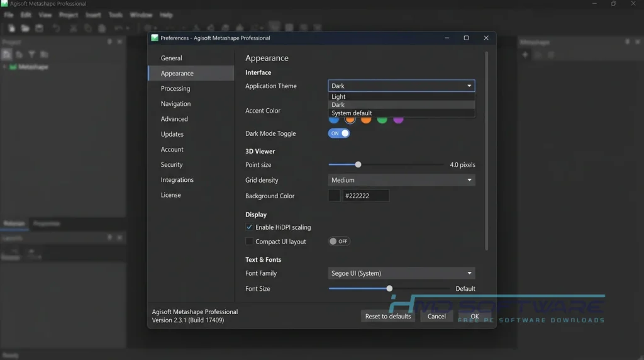Check the Compact UI layout checkbox

click(249, 241)
